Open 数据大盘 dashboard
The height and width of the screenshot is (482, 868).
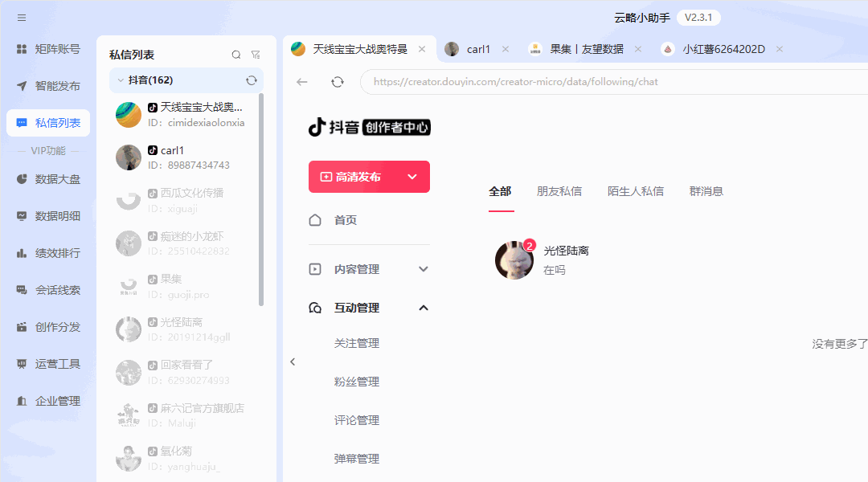coord(48,179)
